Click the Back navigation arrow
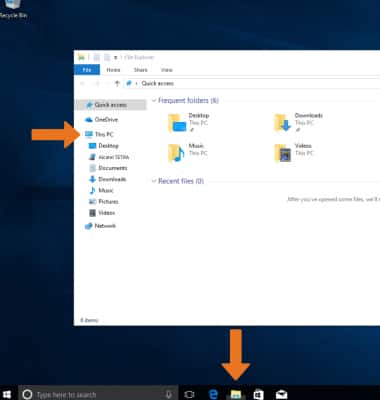Viewport: 380px width, 400px height. 83,83
